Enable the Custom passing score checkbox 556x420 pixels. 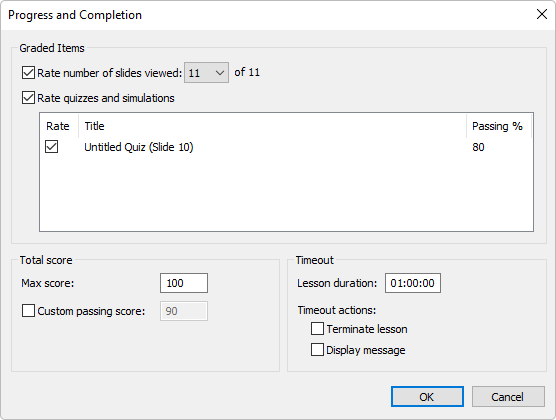coord(28,311)
